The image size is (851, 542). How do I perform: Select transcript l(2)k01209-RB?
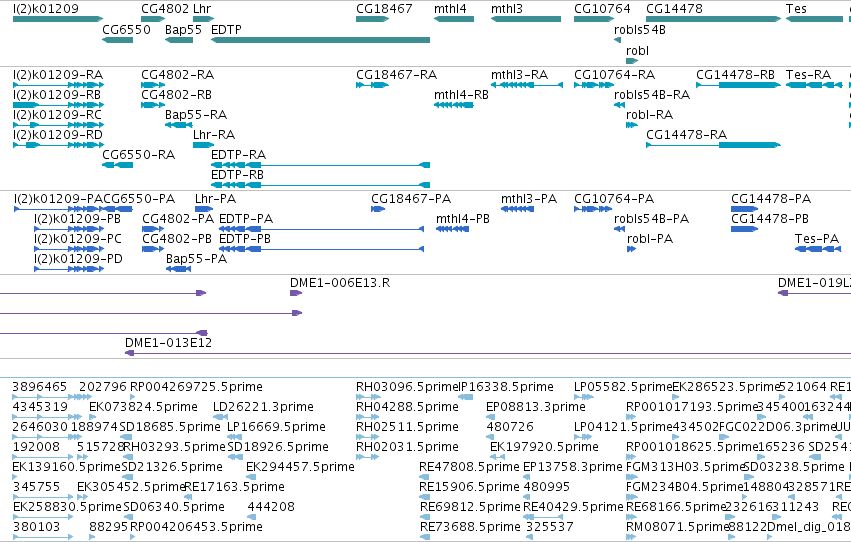57,94
